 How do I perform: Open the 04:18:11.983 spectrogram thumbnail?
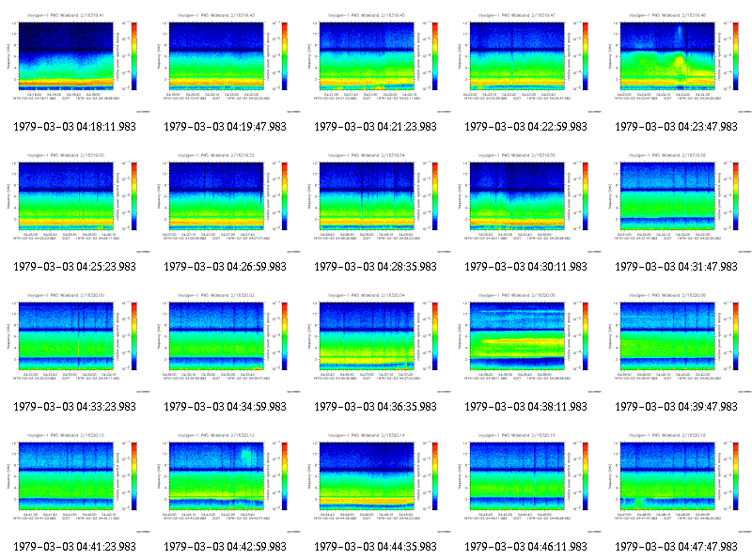pos(75,63)
